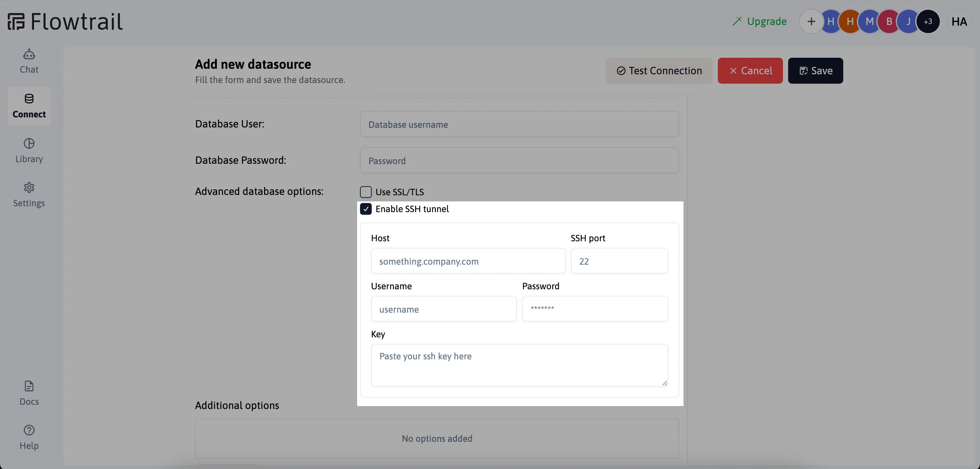Click the SSH Key textarea
Image resolution: width=980 pixels, height=469 pixels.
click(519, 365)
